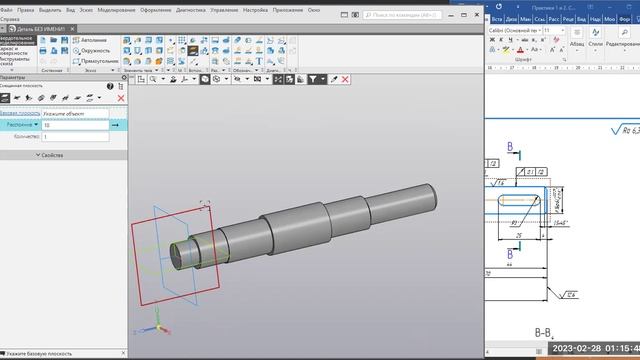This screenshot has height=360, width=640.
Task: Click the Окружность sketch button
Action: 92,51
